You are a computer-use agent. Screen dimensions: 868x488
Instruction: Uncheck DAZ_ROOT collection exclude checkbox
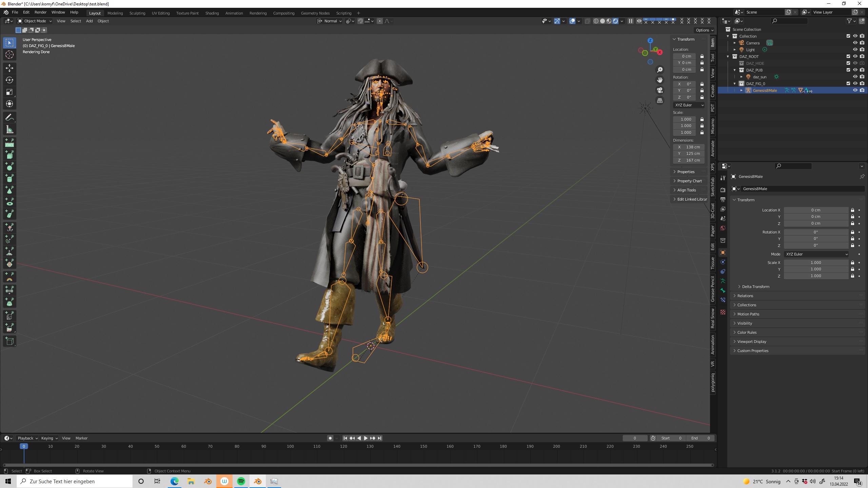[848, 57]
